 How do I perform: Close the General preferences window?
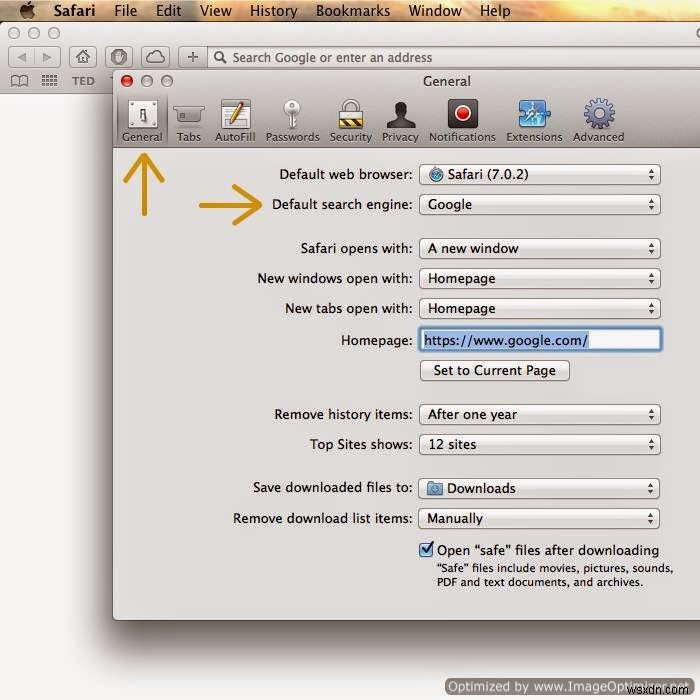[127, 81]
